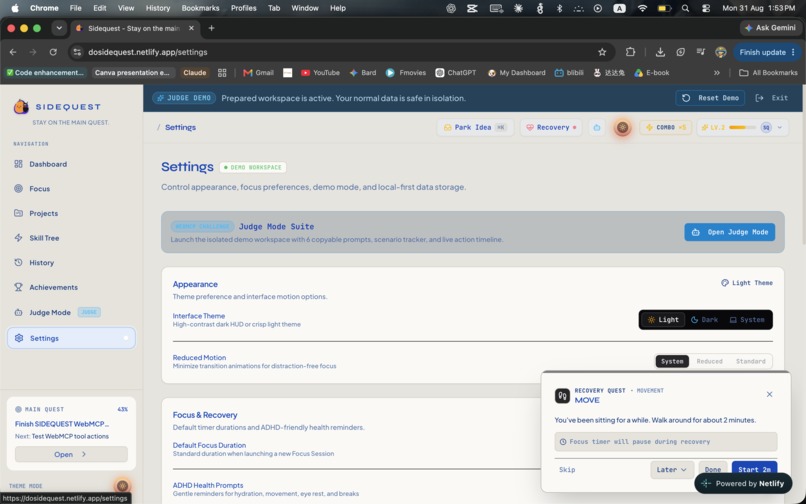Click Finish SIDEQUEST WebMCP quest title
The width and height of the screenshot is (806, 504).
tap(62, 424)
